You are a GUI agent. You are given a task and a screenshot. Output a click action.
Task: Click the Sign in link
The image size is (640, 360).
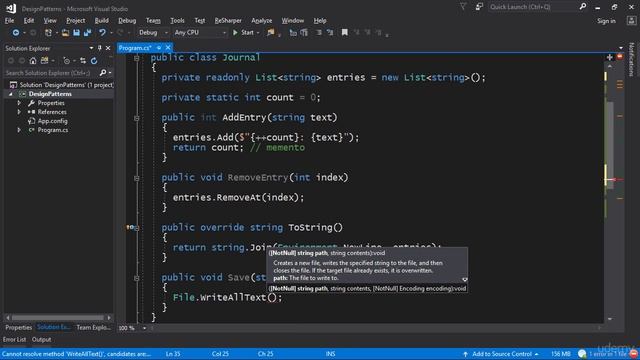(x=607, y=21)
